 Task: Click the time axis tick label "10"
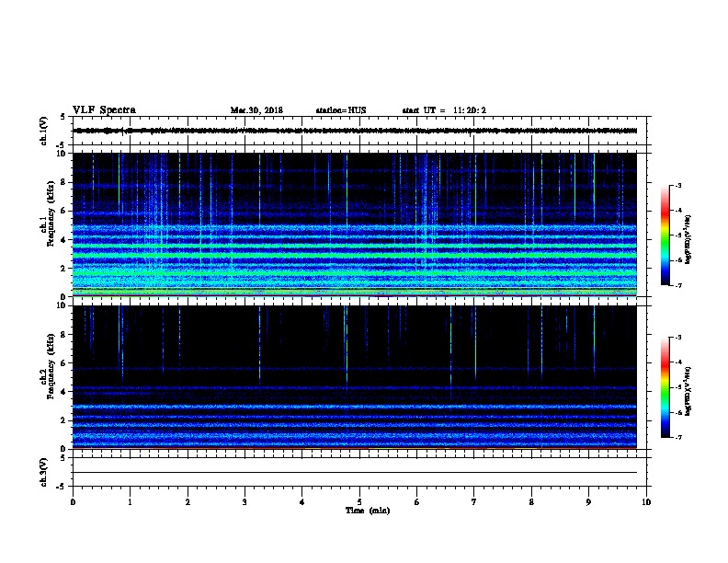coord(646,502)
